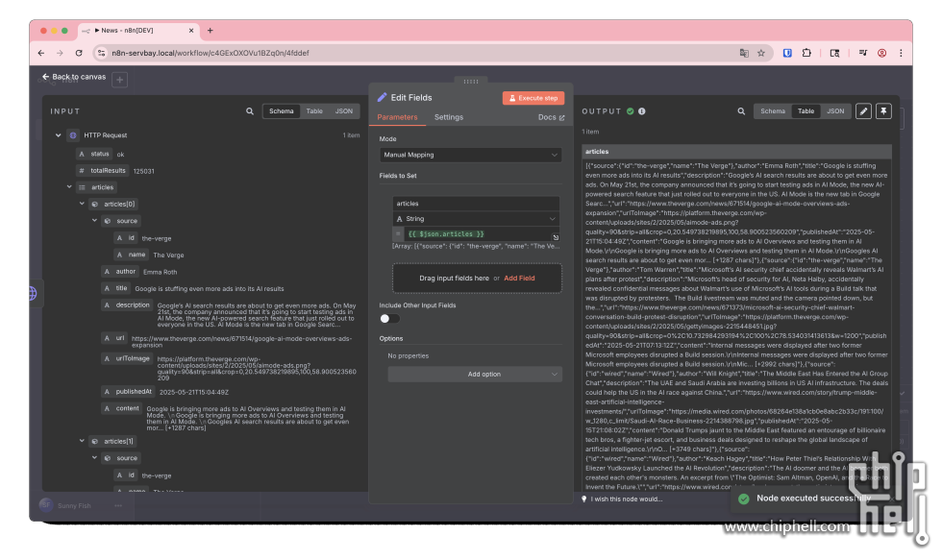This screenshot has width=942, height=560.
Task: Switch input view to Table
Action: tap(314, 111)
